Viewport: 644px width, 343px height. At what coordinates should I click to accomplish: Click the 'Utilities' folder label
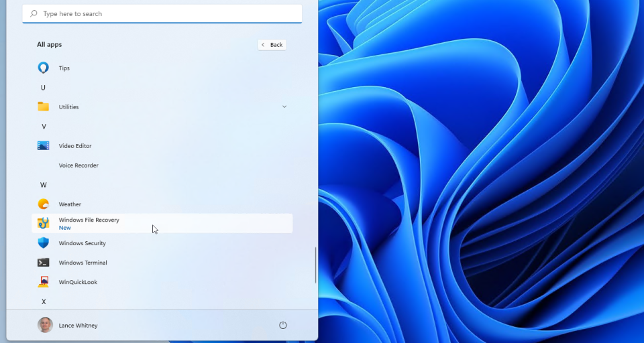tap(68, 107)
